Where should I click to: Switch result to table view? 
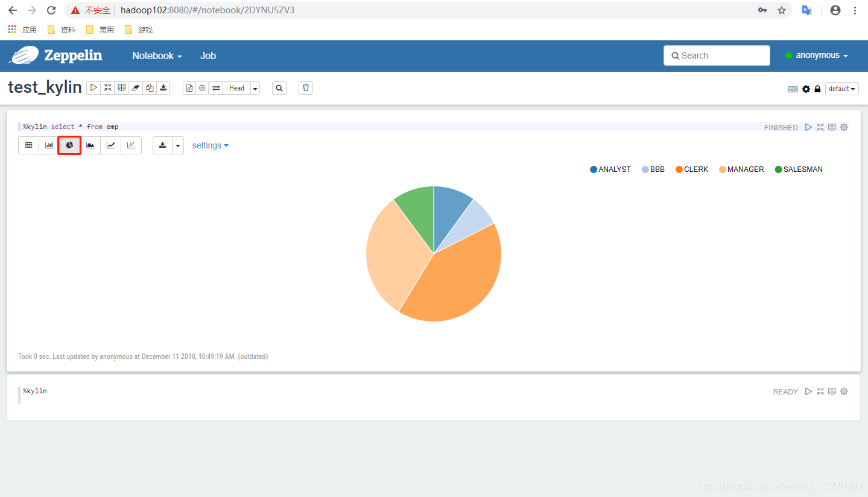(x=28, y=145)
